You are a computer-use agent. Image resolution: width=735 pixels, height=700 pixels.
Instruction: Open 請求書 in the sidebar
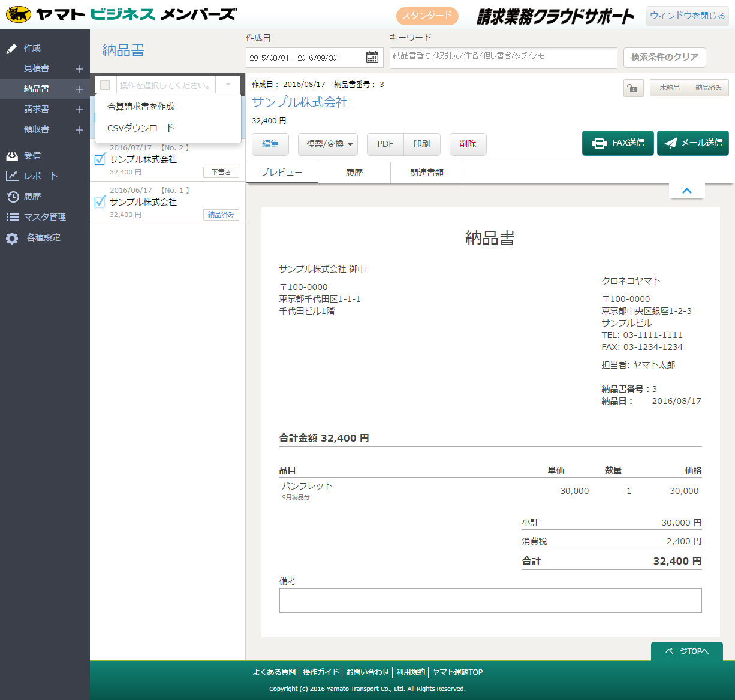click(x=37, y=110)
